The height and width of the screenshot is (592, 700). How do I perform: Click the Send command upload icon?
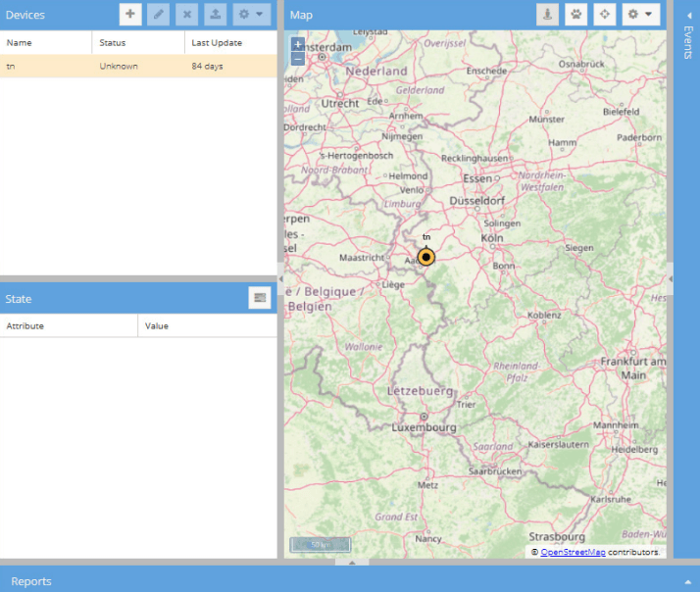coord(215,15)
